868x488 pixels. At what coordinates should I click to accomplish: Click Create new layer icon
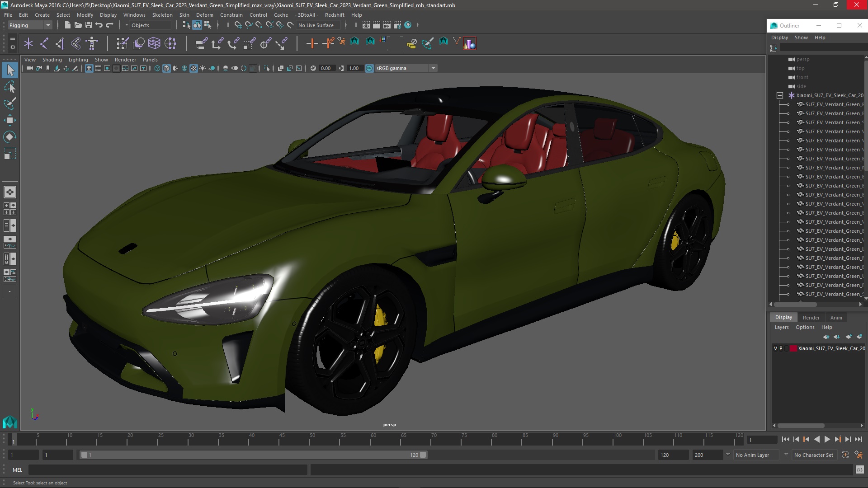849,337
